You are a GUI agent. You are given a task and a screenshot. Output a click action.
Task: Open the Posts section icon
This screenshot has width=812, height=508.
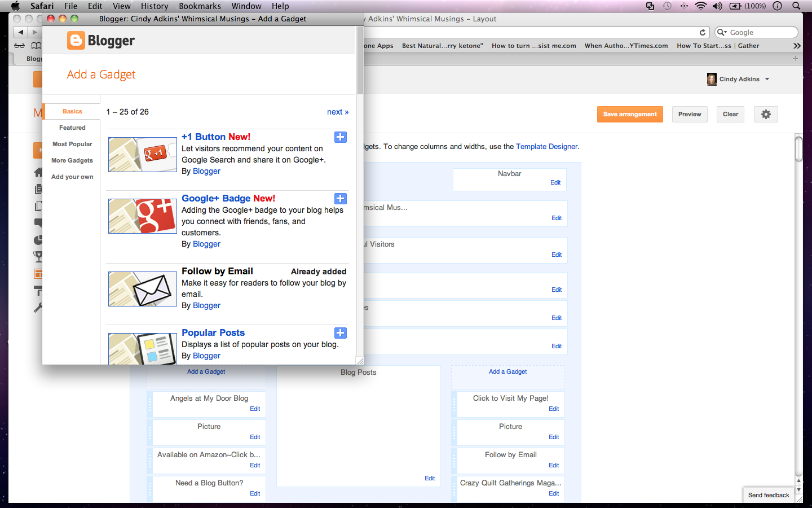pyautogui.click(x=38, y=189)
